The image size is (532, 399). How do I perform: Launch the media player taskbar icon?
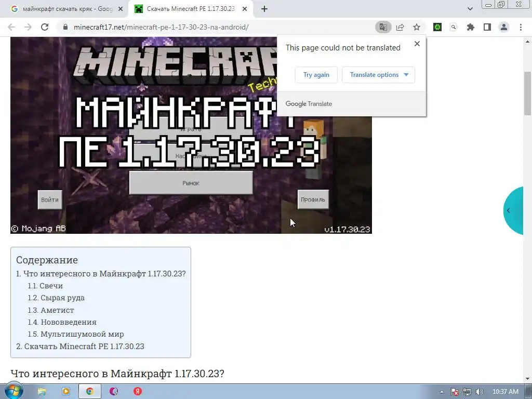pyautogui.click(x=66, y=392)
